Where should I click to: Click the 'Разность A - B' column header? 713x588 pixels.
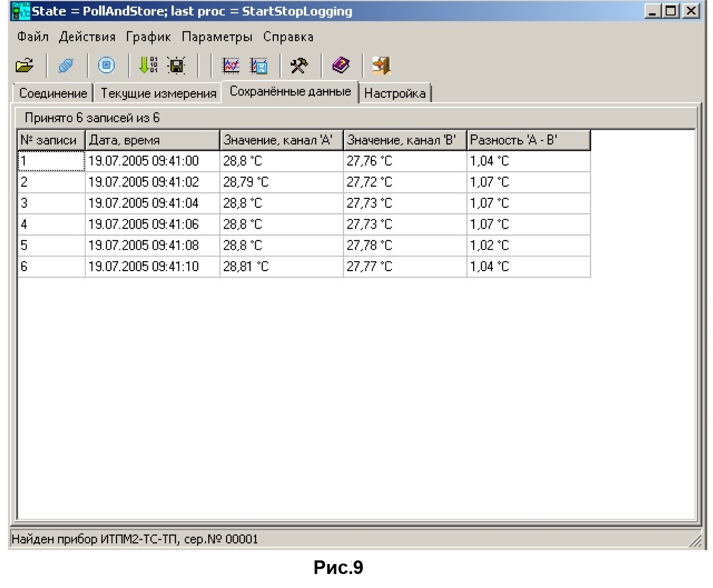pos(528,140)
